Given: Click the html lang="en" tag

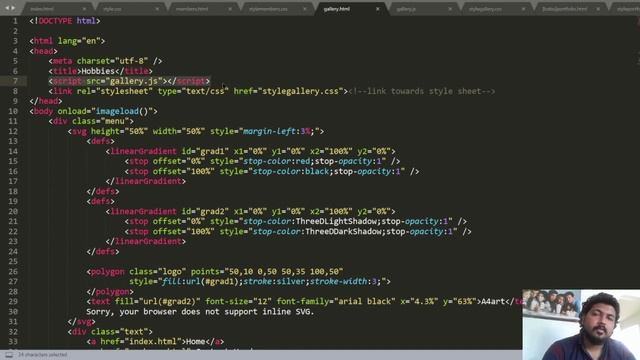Looking at the screenshot, I should pyautogui.click(x=67, y=41).
